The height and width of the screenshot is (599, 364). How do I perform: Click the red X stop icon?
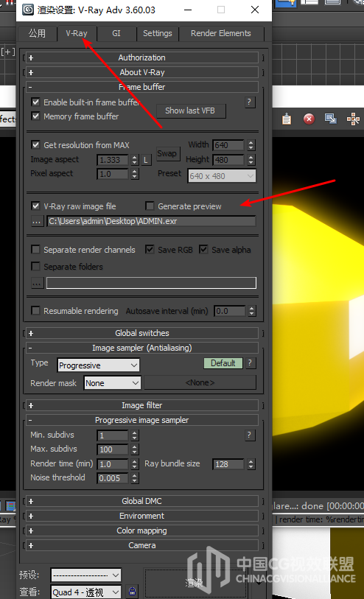pyautogui.click(x=309, y=119)
